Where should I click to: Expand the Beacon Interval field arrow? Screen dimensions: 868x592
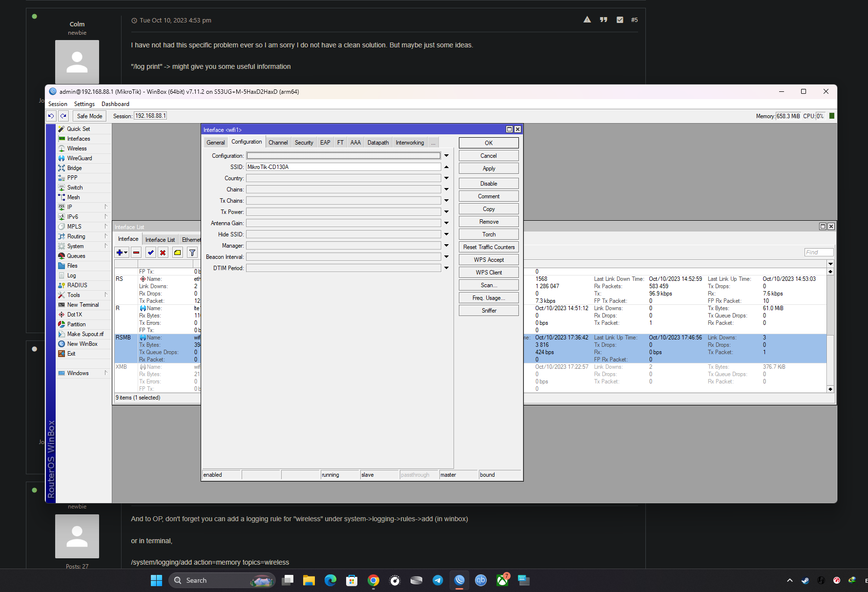446,257
